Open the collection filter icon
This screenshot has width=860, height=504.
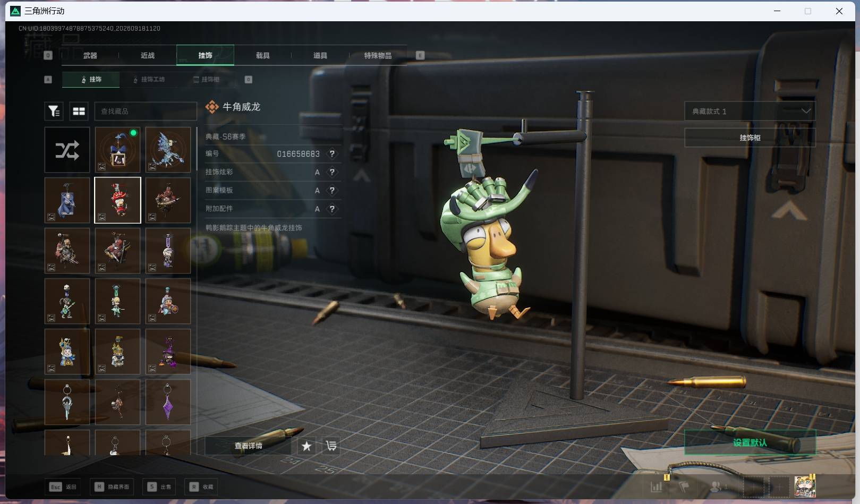point(54,111)
